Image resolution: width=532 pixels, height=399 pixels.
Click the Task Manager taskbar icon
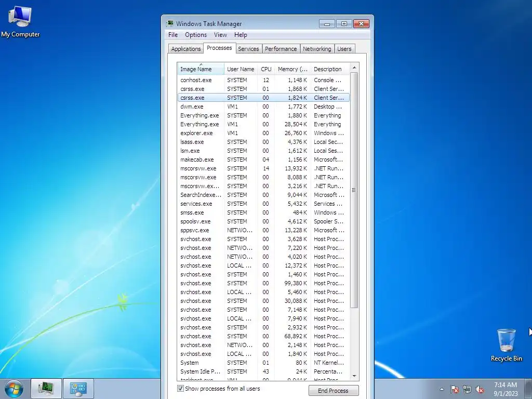point(46,389)
